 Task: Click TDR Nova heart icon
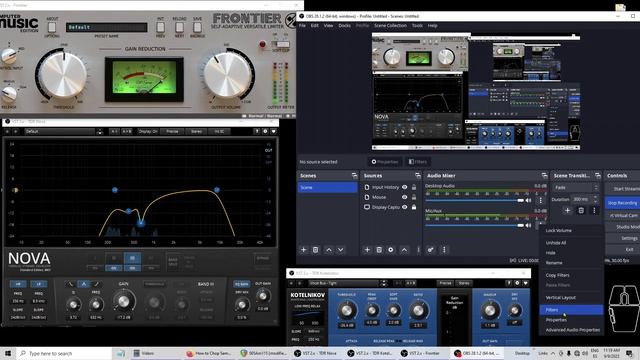click(273, 131)
